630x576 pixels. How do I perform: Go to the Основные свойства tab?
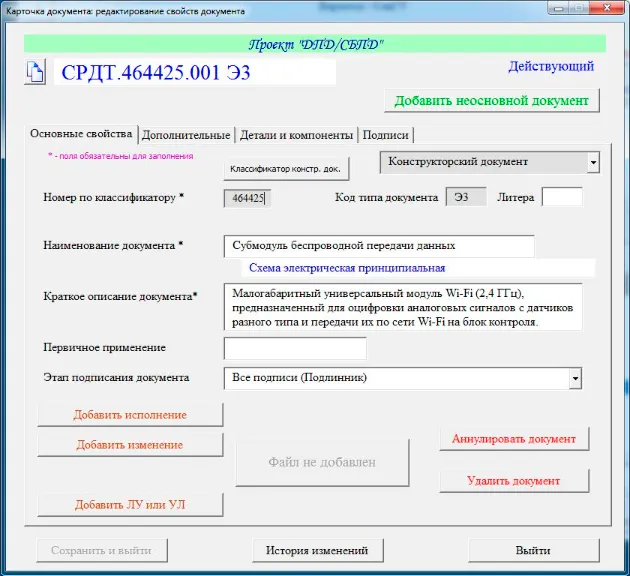pos(81,134)
